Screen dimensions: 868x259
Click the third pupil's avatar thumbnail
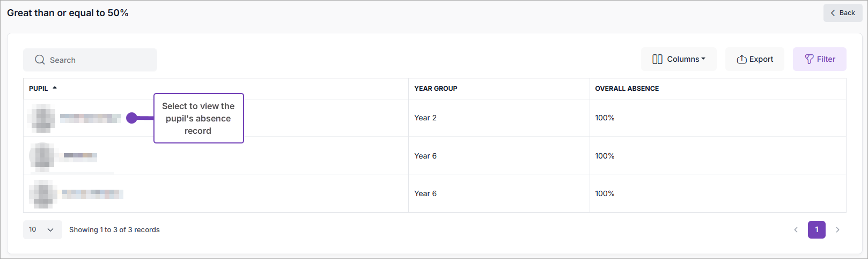click(x=43, y=194)
